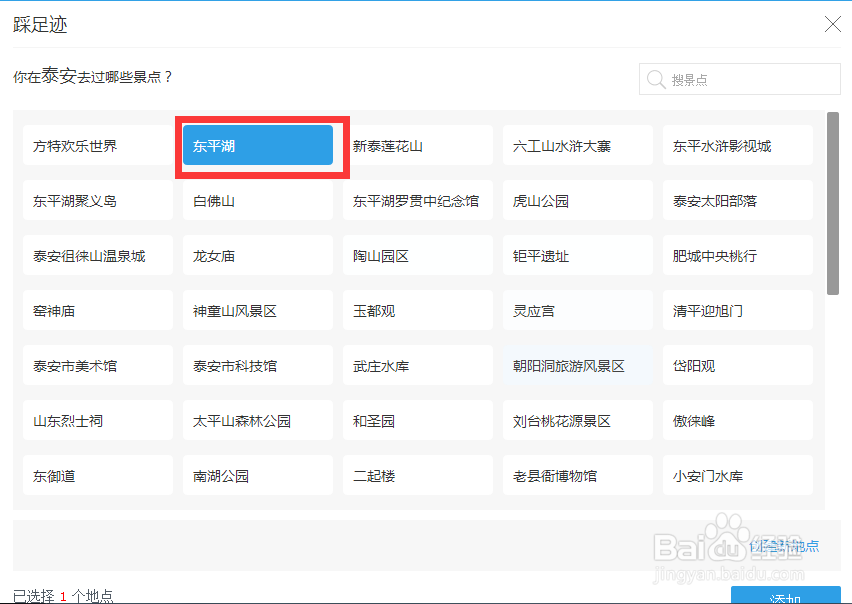This screenshot has height=604, width=852.
Task: Select 傲徕峰 scenic spot
Action: click(x=737, y=420)
